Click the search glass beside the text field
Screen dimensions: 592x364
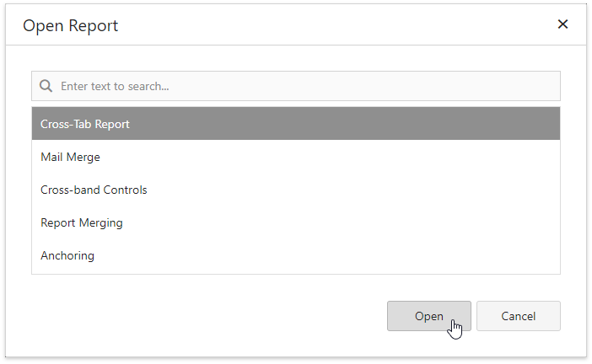46,86
